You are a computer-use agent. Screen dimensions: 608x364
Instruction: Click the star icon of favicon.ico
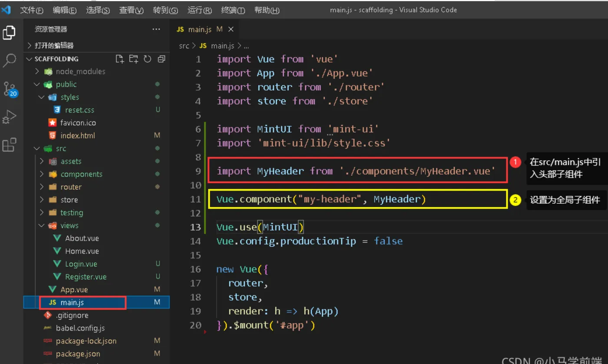tap(52, 123)
